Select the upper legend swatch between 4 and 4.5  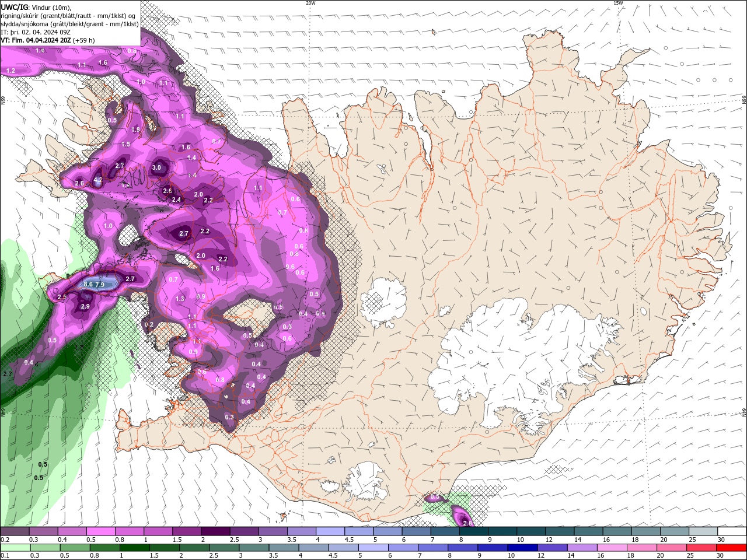click(330, 531)
